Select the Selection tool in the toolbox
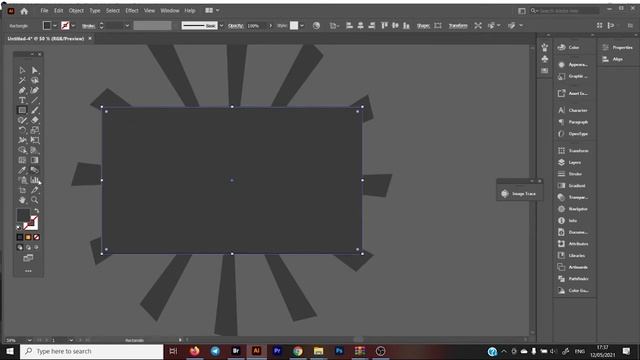This screenshot has width=640, height=360. 22,70
